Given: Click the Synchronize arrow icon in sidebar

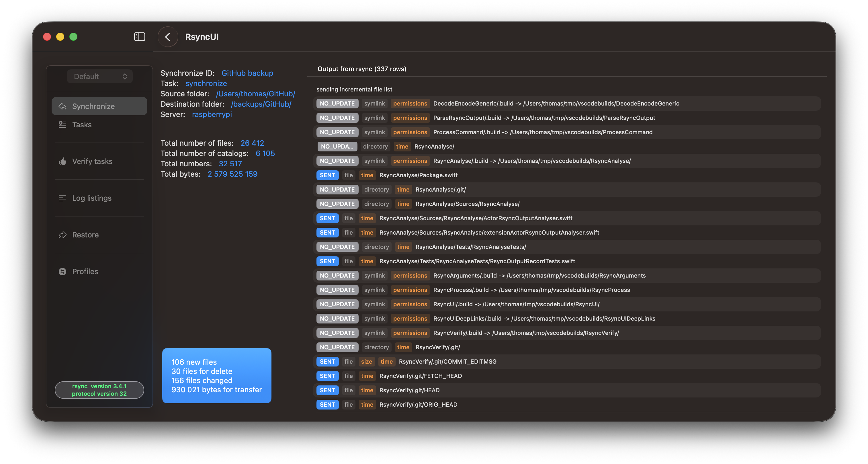Looking at the screenshot, I should (62, 106).
